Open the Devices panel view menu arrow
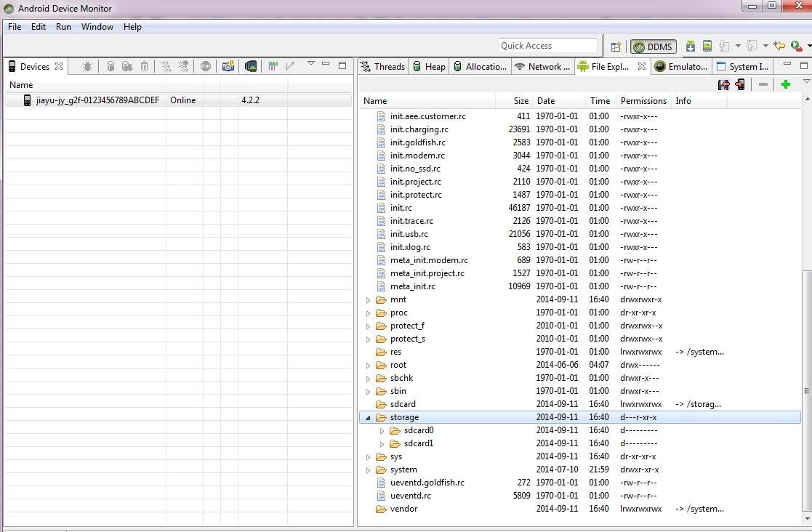 (310, 64)
